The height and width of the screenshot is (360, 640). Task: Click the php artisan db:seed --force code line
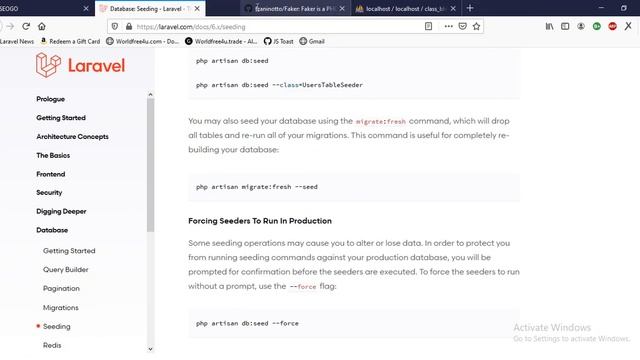[x=247, y=323]
